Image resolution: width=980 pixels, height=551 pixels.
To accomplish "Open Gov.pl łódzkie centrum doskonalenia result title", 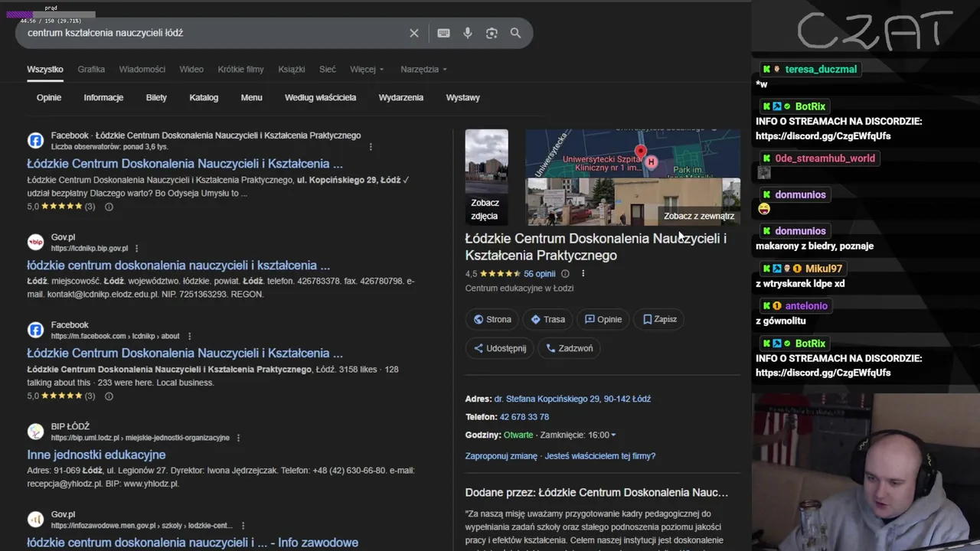I will click(178, 266).
